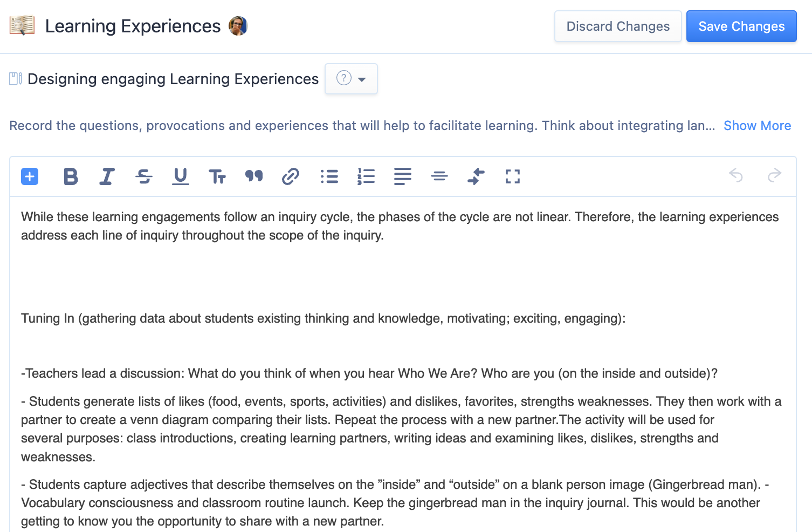Insert a hyperlink with the link icon
This screenshot has width=812, height=532.
[x=291, y=176]
